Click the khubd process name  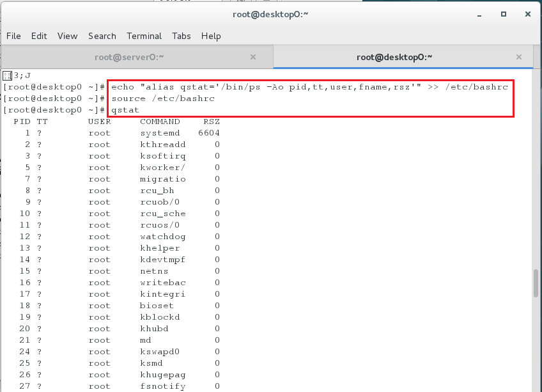154,329
